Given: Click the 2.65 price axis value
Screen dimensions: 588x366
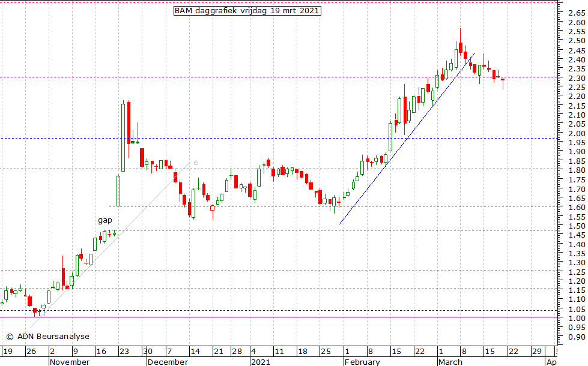Looking at the screenshot, I should 577,13.
